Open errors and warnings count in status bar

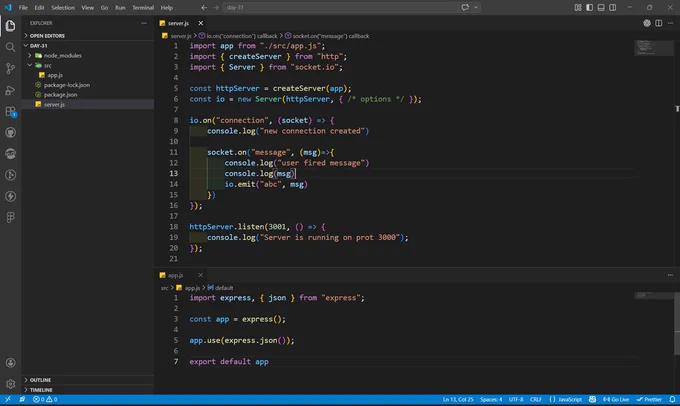(45, 399)
